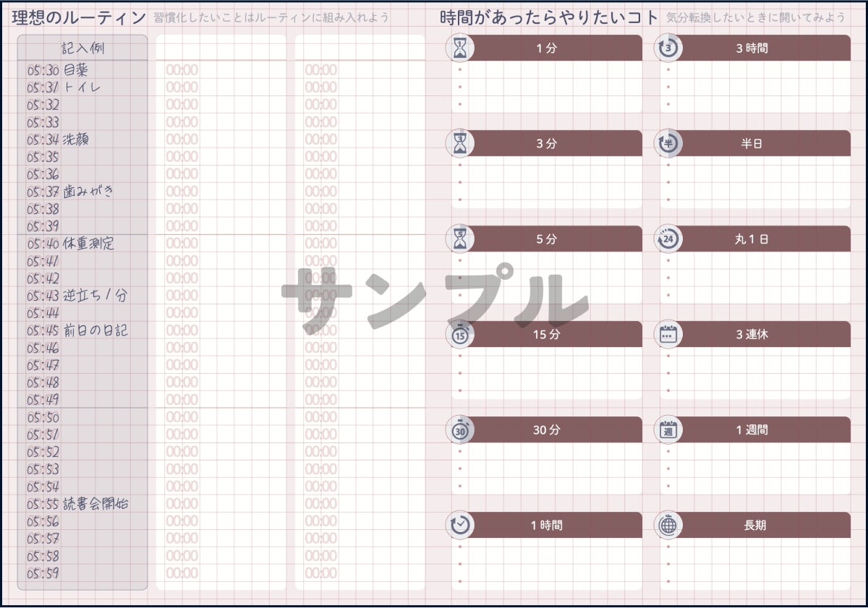Click the subtitle 習慣化したいことはルーティンに組み入れよう
The height and width of the screenshot is (608, 868).
tap(271, 17)
